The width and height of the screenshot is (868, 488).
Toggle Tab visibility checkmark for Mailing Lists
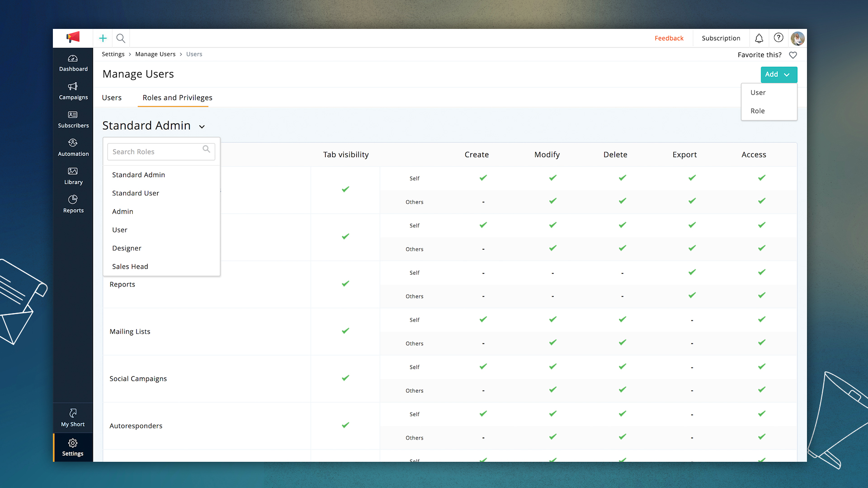tap(345, 331)
